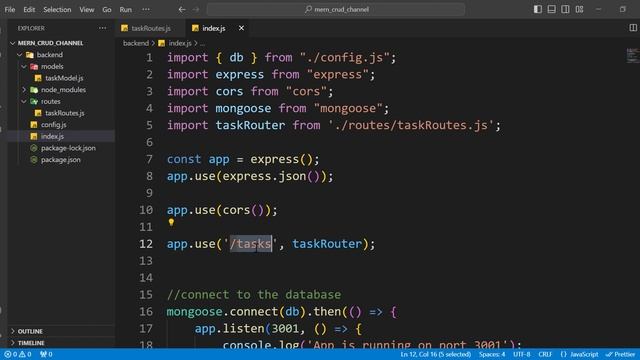Click the './routes/taskRoutes.js' import string
This screenshot has width=640, height=360.
point(411,125)
